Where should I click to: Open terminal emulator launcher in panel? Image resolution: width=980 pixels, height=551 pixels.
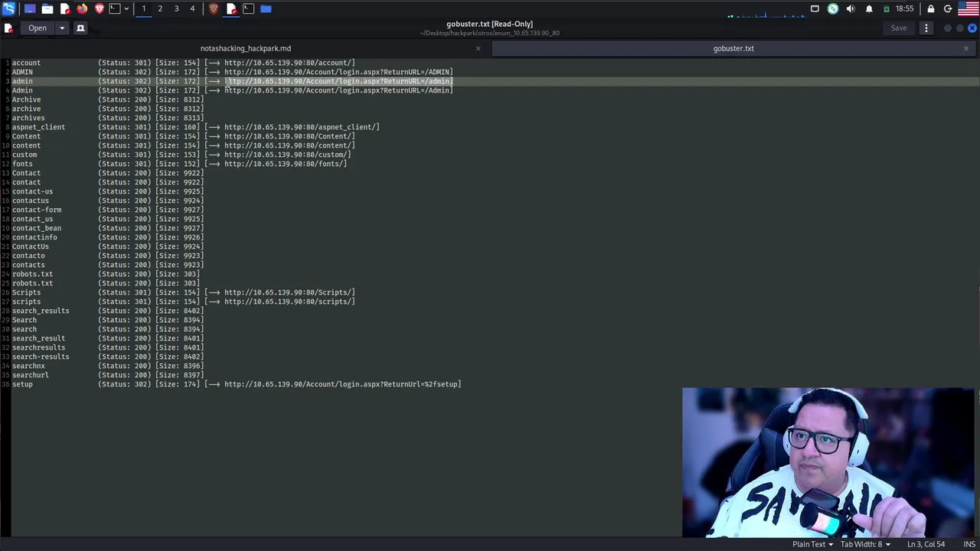point(115,8)
